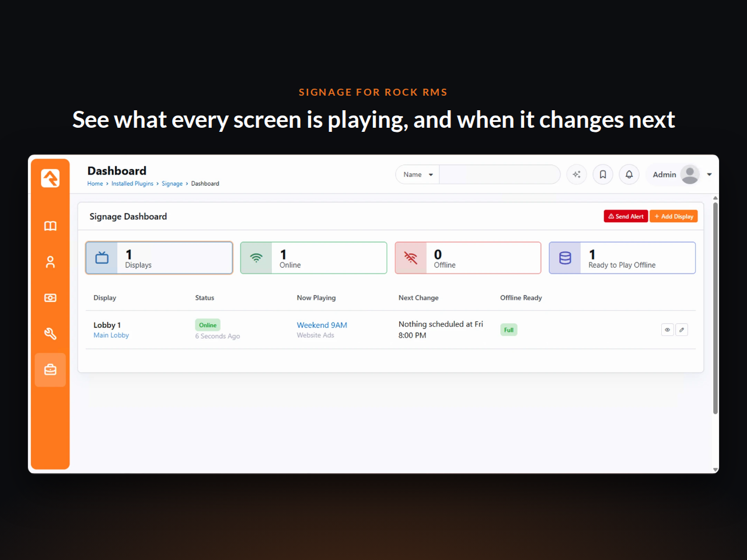Select the Online count card
The width and height of the screenshot is (747, 560).
(313, 258)
